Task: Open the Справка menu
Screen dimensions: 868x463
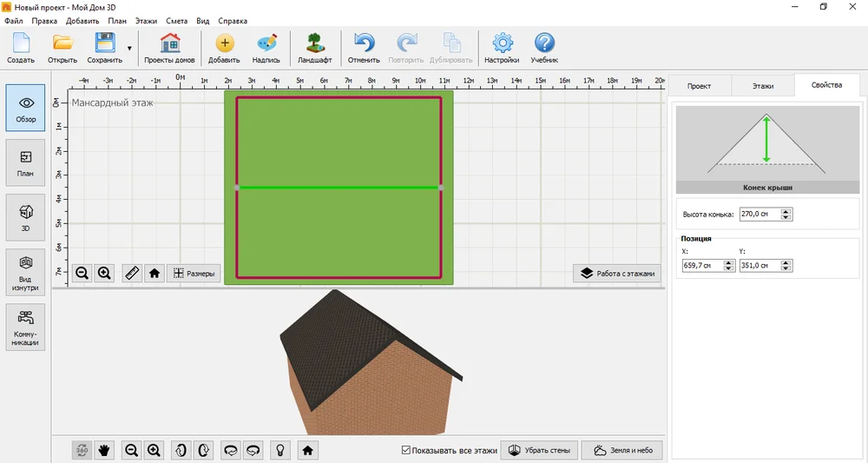Action: 233,21
